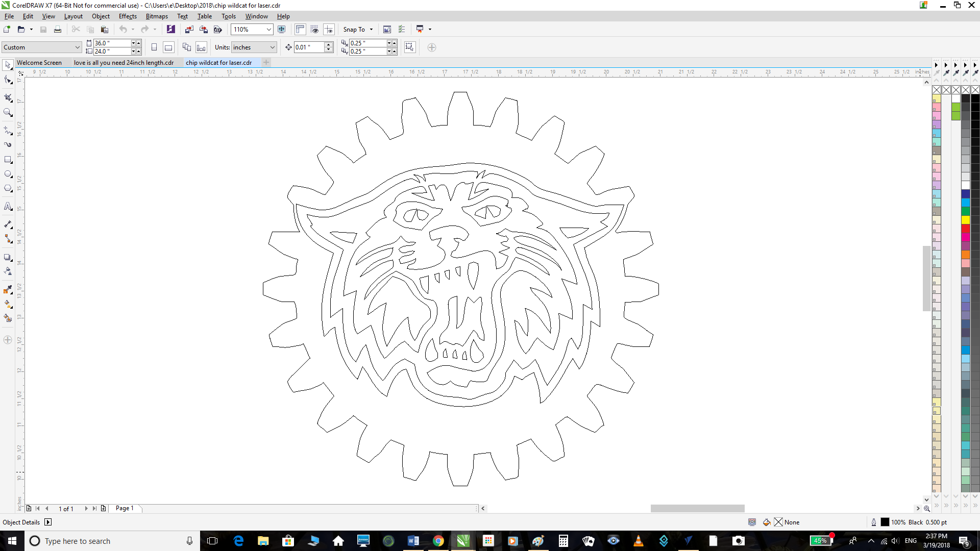Viewport: 980px width, 551px height.
Task: Click the Undo button
Action: [124, 29]
